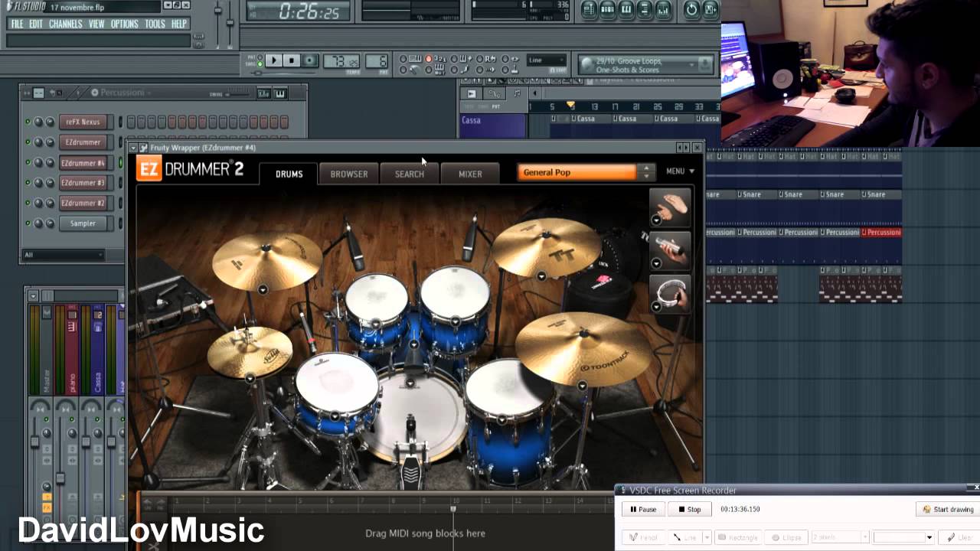Click the tempo display
This screenshot has width=980, height=551.
pyautogui.click(x=341, y=61)
